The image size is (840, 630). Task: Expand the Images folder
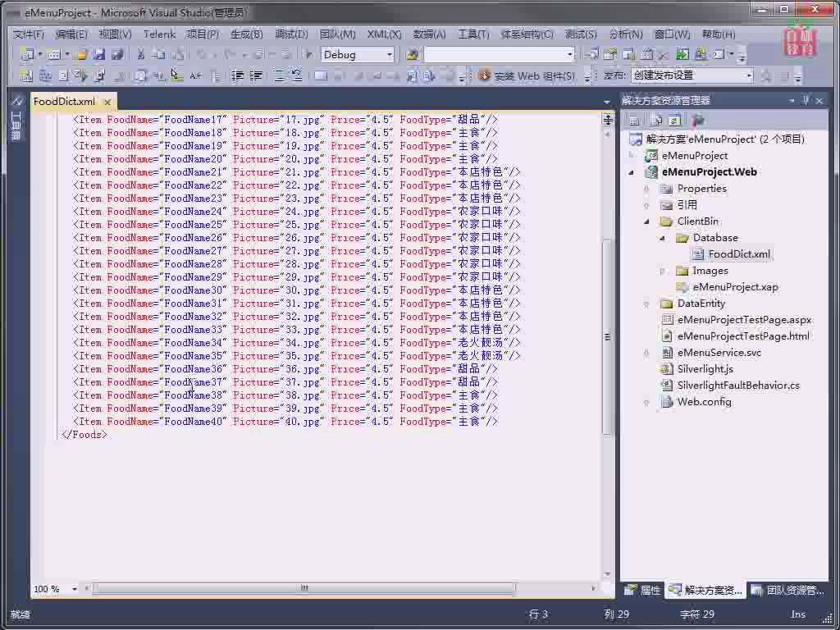pyautogui.click(x=663, y=271)
